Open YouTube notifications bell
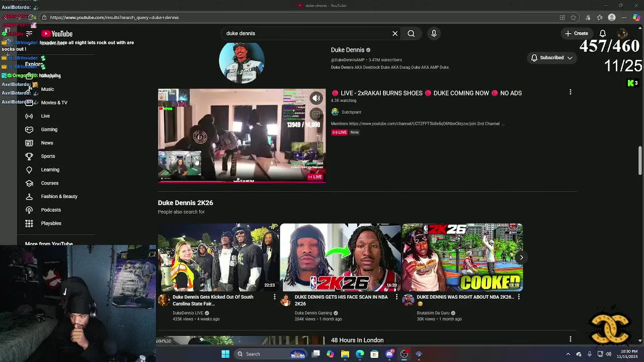The height and width of the screenshot is (362, 644). 602,33
